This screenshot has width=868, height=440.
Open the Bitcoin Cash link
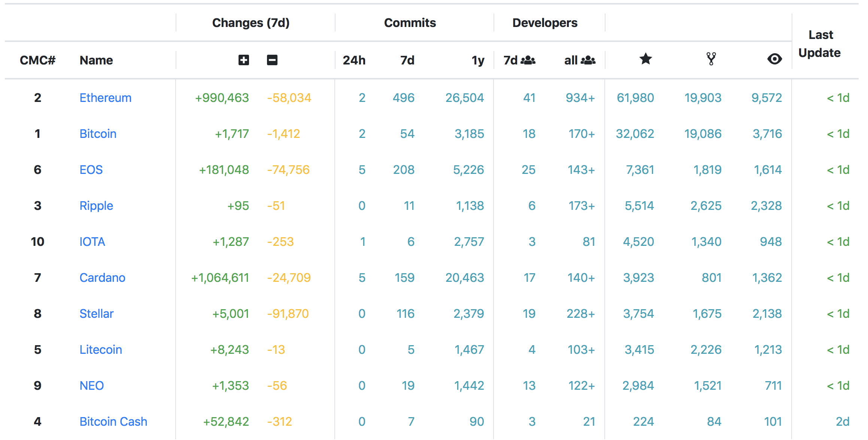coord(113,422)
